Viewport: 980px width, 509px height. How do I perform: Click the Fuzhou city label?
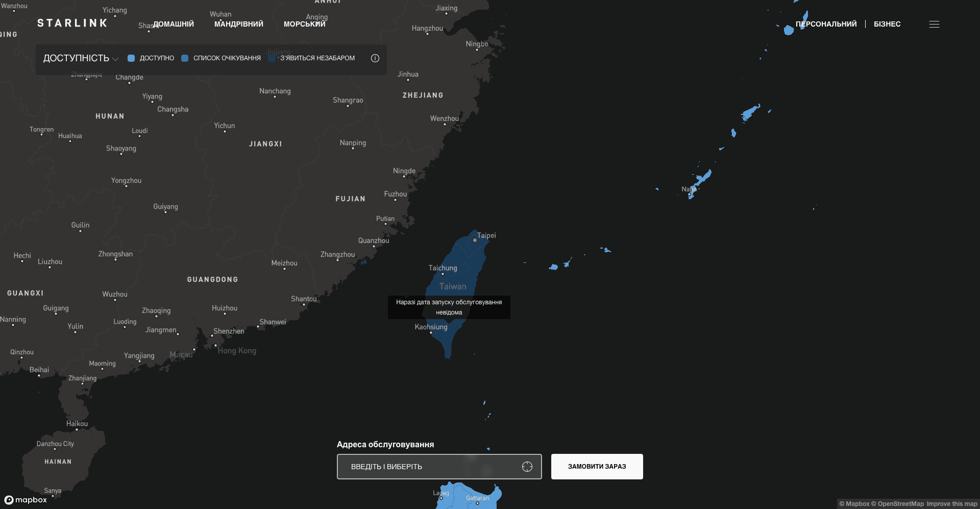click(x=396, y=194)
